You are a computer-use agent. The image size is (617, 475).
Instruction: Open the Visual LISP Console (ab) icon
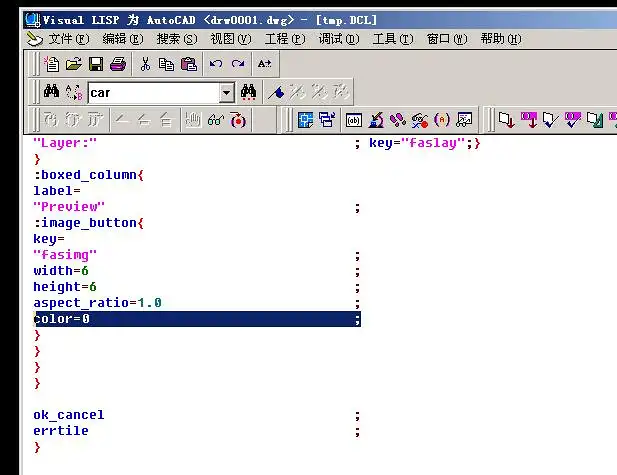[353, 120]
